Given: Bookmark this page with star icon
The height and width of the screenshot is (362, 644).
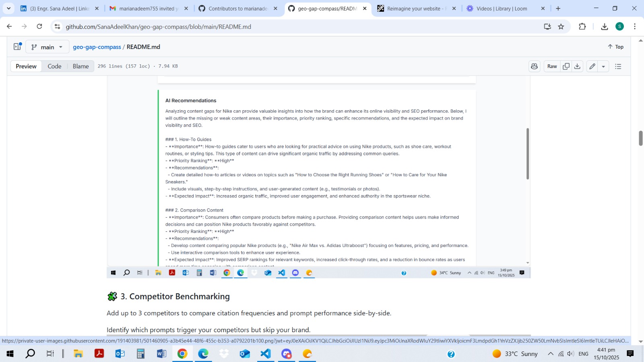Looking at the screenshot, I should coord(561,27).
